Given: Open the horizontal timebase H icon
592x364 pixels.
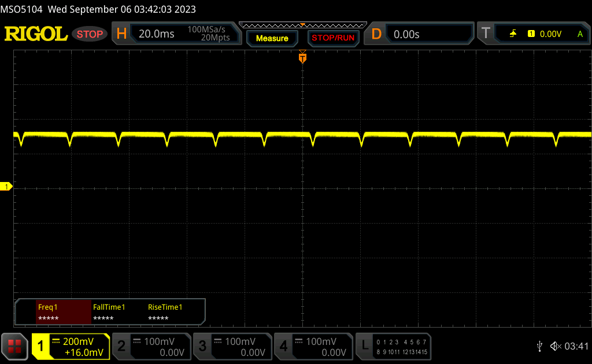Looking at the screenshot, I should (121, 34).
